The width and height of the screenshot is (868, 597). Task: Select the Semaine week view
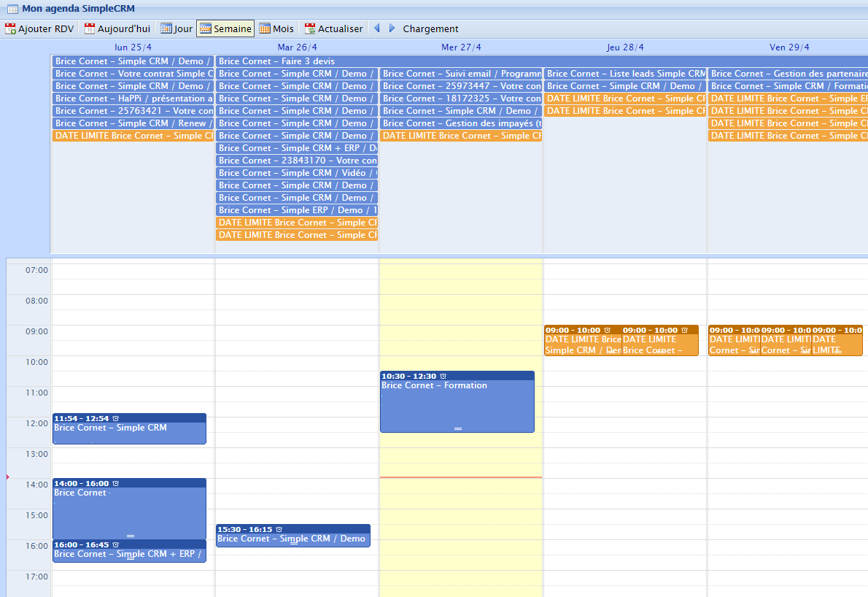225,28
